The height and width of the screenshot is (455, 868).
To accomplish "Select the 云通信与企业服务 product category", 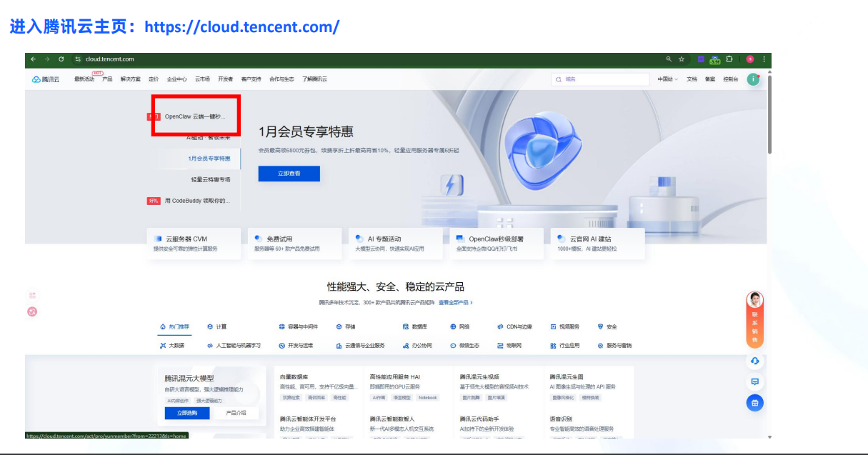I will tap(360, 345).
